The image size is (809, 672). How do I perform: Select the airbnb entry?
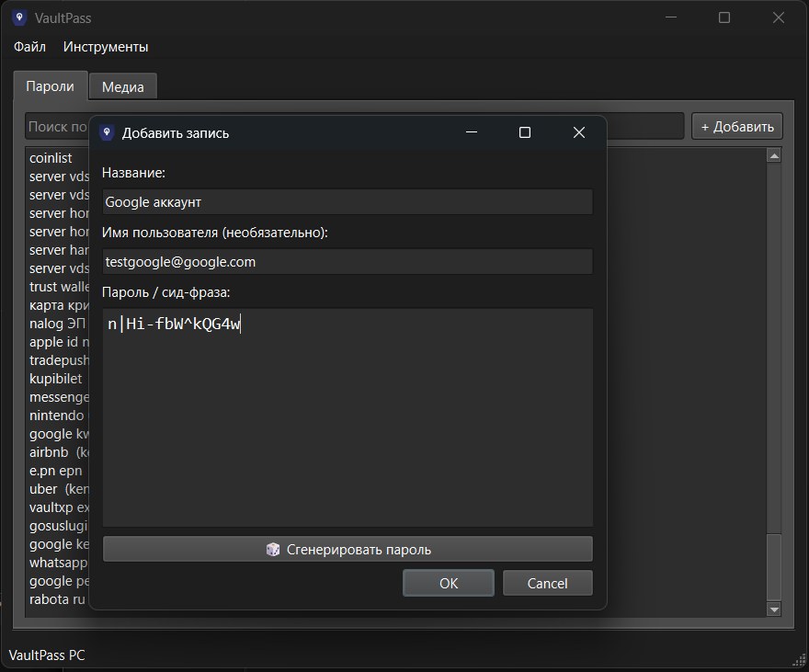coord(59,452)
